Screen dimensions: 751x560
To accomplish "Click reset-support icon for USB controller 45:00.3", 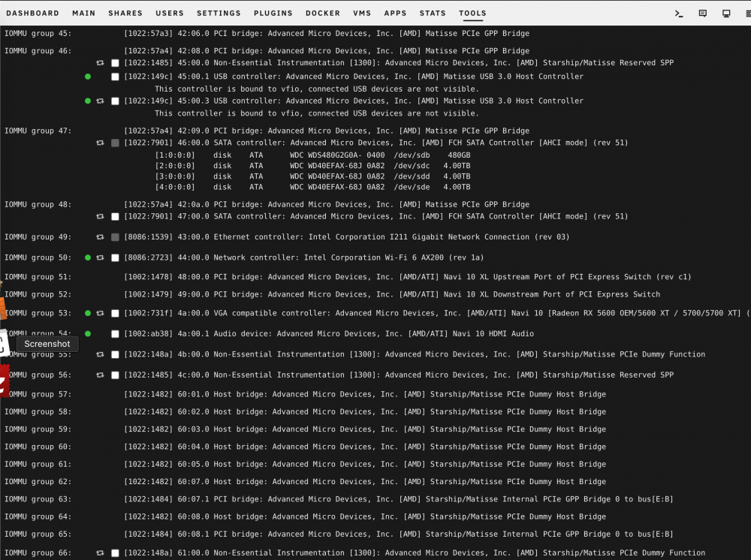I will pyautogui.click(x=100, y=101).
